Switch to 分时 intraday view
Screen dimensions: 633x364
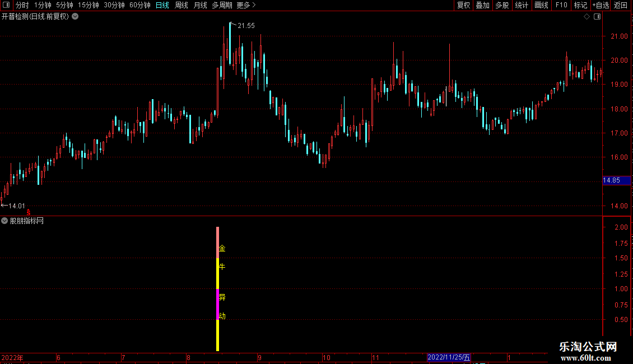click(x=22, y=5)
